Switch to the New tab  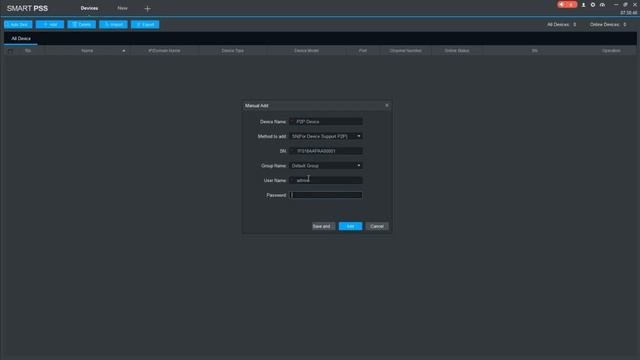(x=122, y=8)
